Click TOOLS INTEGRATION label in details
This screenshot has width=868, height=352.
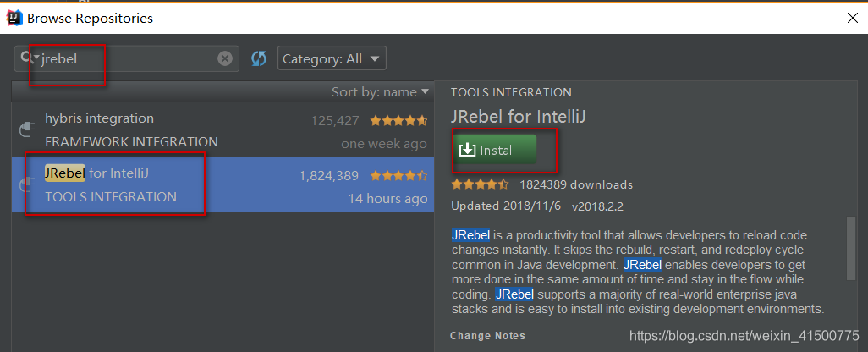(x=511, y=92)
